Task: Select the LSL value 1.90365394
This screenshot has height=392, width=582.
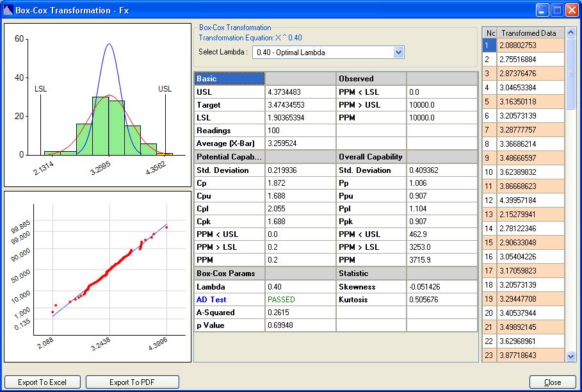Action: pos(300,118)
